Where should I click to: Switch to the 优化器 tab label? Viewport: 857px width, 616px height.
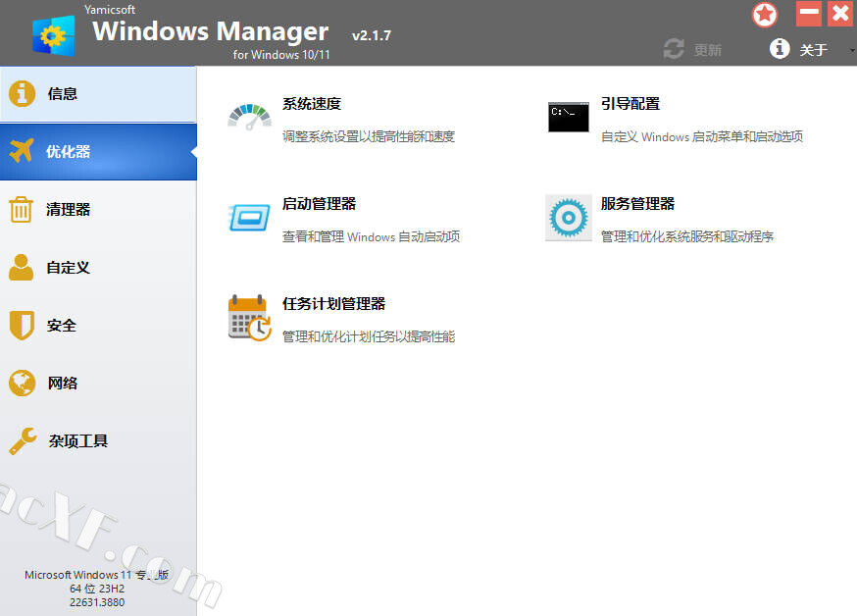click(x=68, y=152)
